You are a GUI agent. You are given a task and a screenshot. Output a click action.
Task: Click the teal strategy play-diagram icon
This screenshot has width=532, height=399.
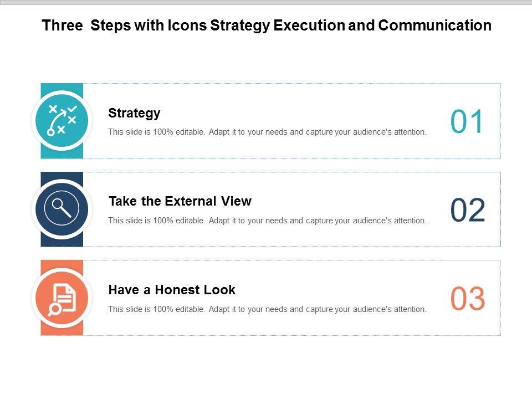pyautogui.click(x=62, y=120)
